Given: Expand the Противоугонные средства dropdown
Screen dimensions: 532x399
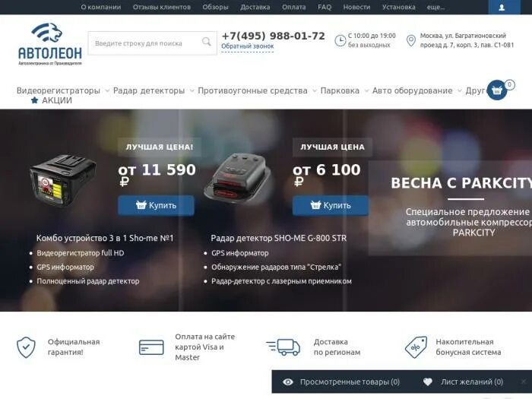Looking at the screenshot, I should pos(315,90).
